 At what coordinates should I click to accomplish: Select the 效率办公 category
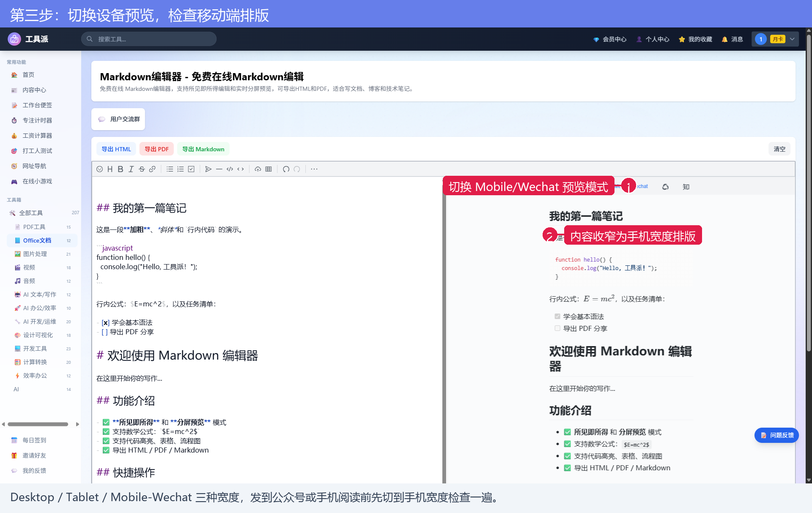point(42,376)
